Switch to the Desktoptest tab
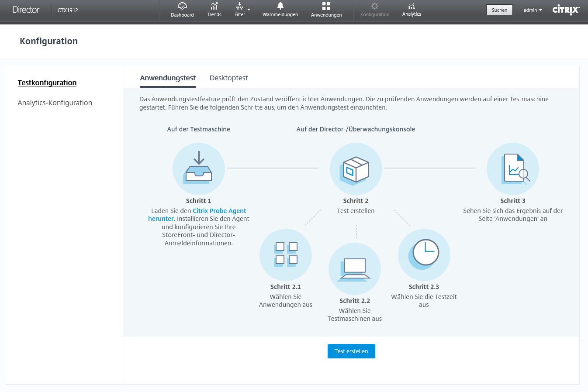This screenshot has height=392, width=588. click(x=228, y=78)
